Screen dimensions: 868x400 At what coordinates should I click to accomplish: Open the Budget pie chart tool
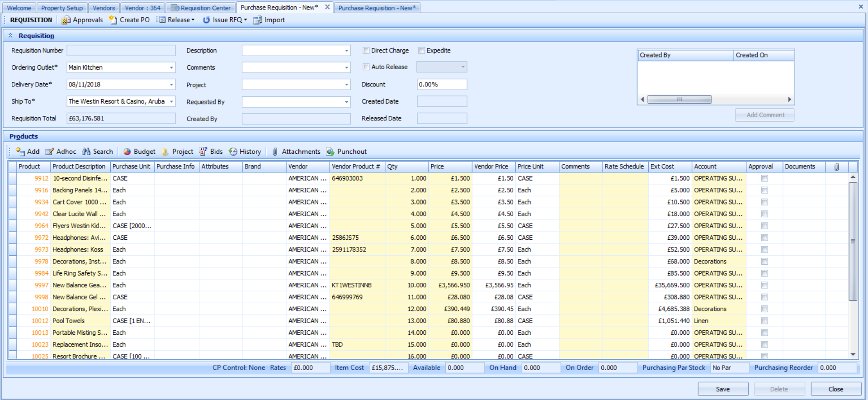click(127, 152)
